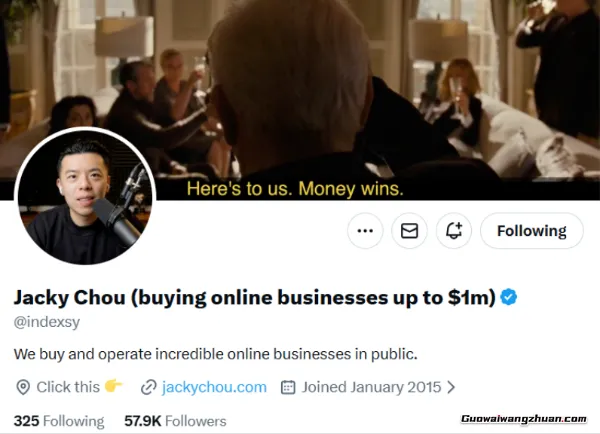
Task: Click the envelope message icon
Action: 409,231
